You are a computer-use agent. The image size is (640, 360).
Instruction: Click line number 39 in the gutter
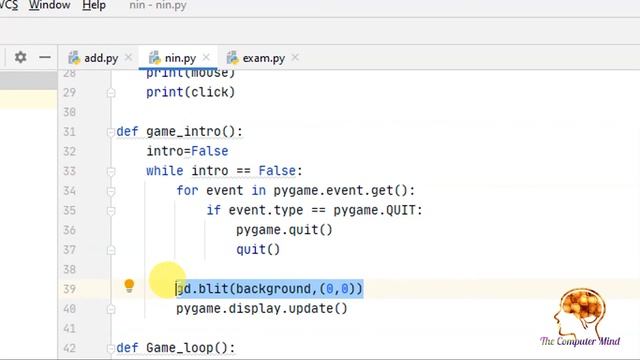(x=69, y=289)
